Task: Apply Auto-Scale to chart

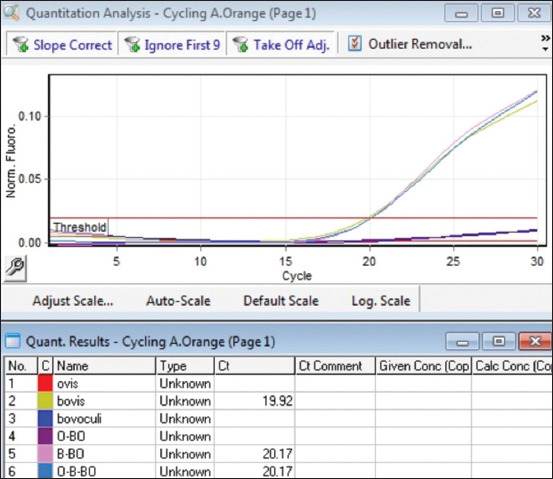Action: pyautogui.click(x=178, y=301)
